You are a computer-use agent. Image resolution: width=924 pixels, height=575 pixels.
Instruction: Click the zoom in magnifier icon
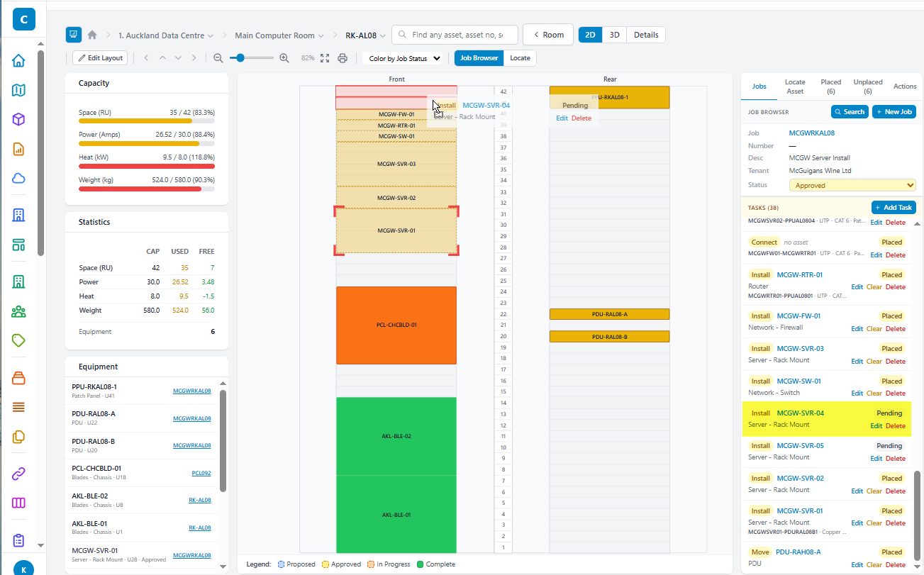tap(284, 58)
